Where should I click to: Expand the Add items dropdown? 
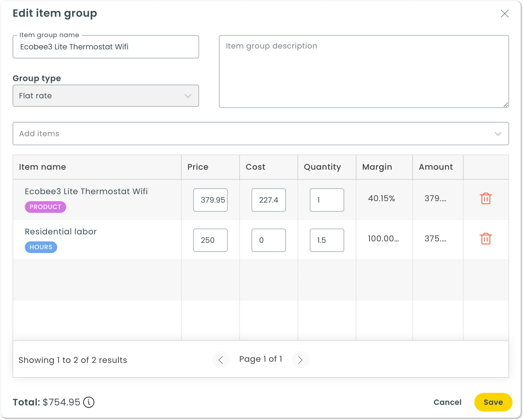(x=261, y=134)
